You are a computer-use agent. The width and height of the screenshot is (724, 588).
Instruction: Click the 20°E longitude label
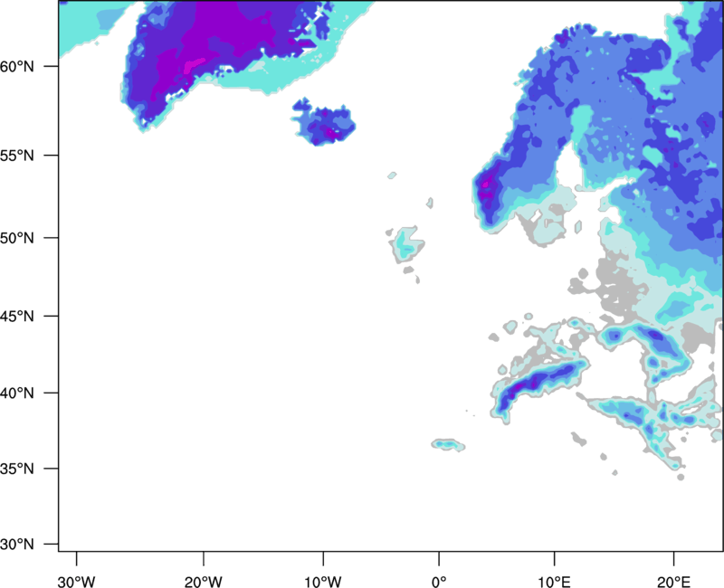point(673,582)
